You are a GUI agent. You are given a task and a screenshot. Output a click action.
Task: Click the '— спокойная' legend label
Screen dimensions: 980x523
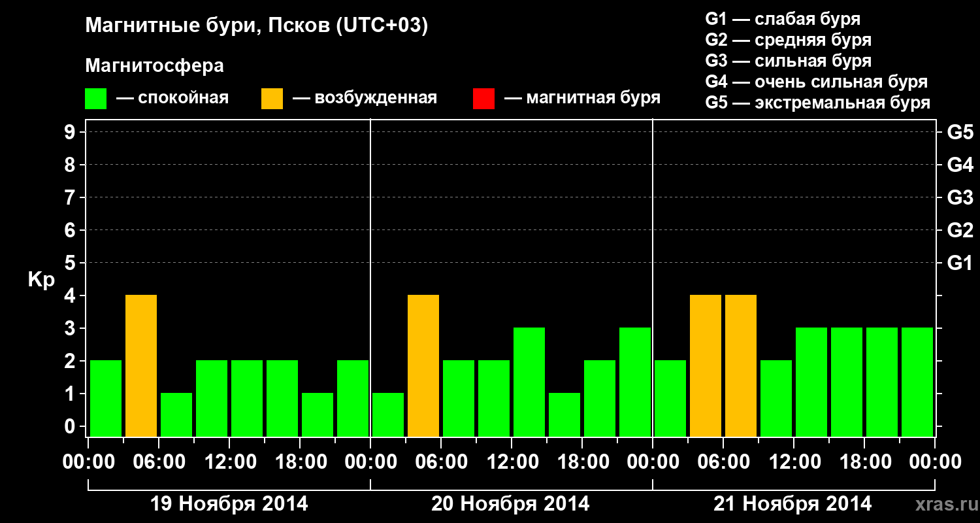point(172,98)
